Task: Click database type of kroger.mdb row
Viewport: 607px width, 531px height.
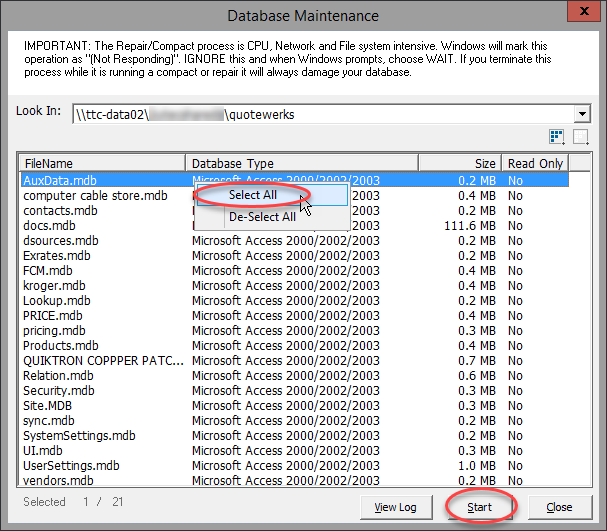Action: (286, 286)
